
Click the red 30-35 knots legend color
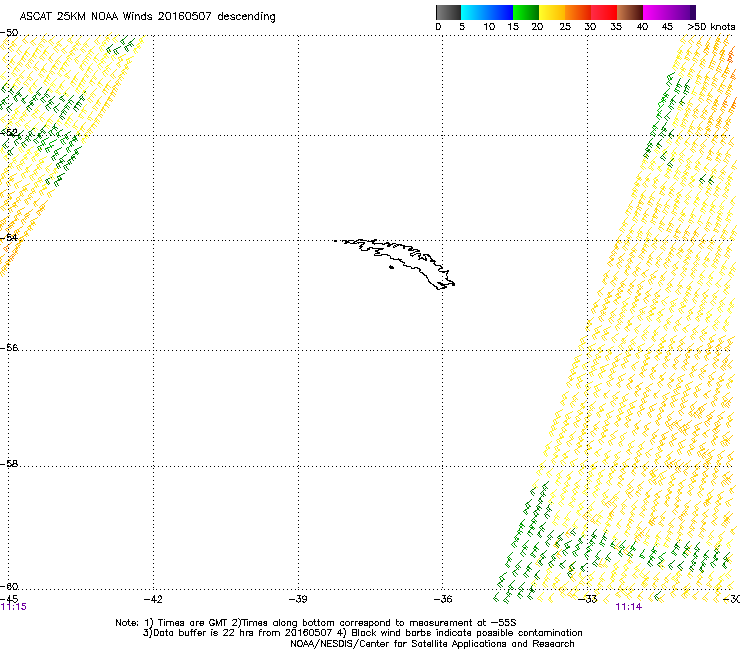604,12
